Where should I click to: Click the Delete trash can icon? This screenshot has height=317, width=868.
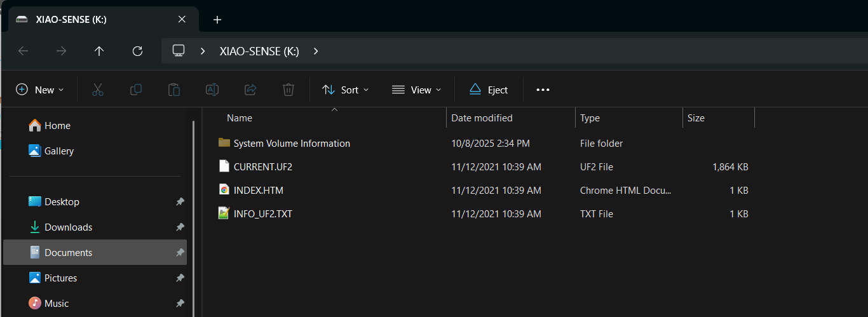(x=288, y=90)
